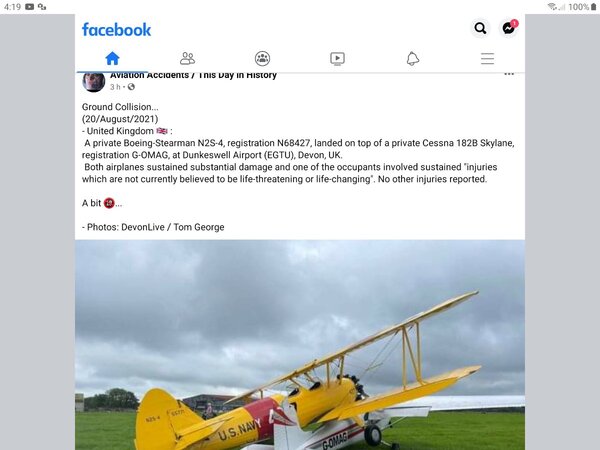The image size is (600, 450).
Task: Go to the Home feed tab
Action: pyautogui.click(x=112, y=59)
